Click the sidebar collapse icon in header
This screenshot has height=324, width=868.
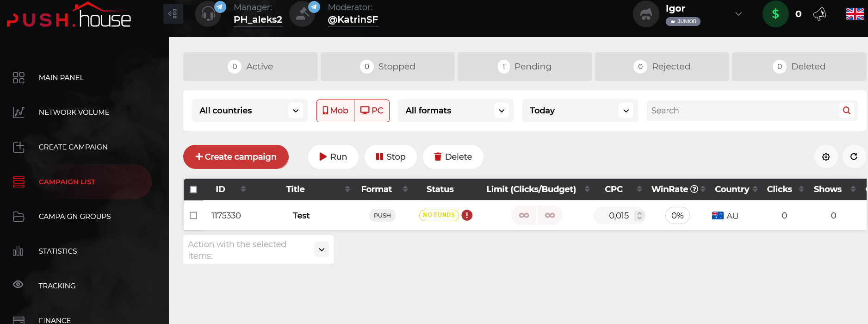tap(173, 14)
